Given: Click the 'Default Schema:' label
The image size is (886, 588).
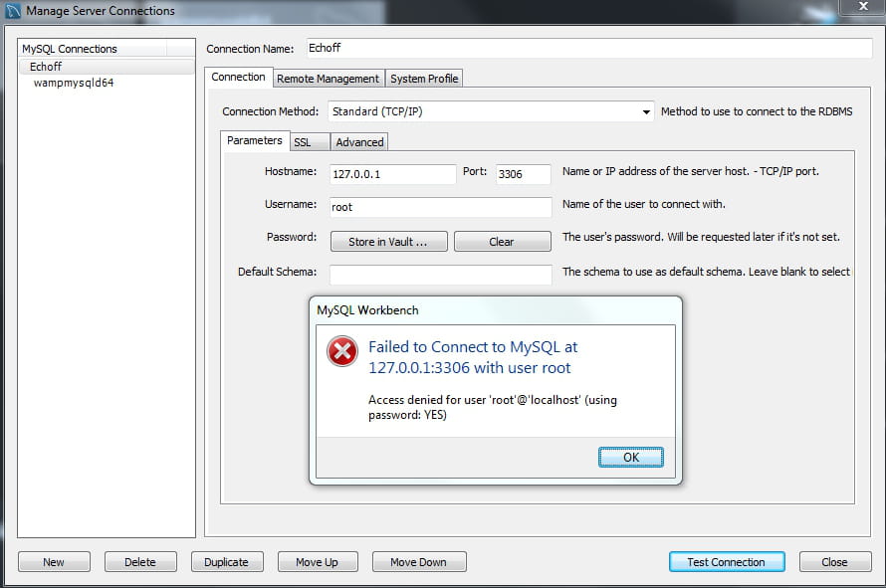Looking at the screenshot, I should click(277, 272).
